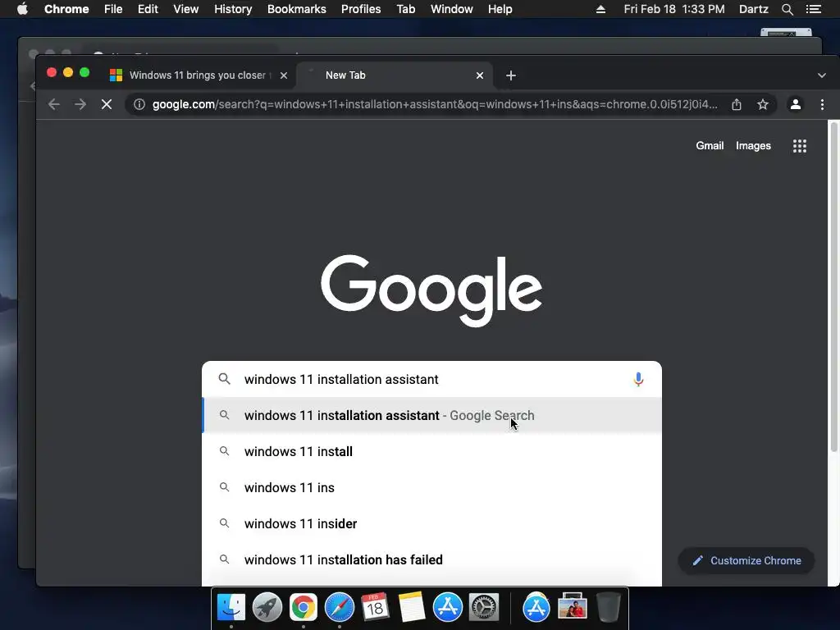View site information icon in address bar
Screen dimensions: 840x630
coord(139,104)
